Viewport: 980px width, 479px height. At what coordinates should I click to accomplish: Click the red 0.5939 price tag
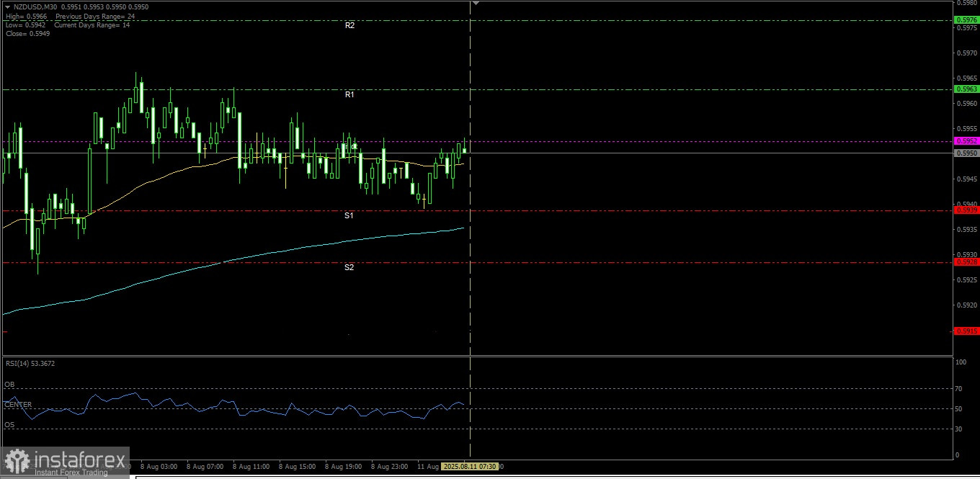[966, 210]
